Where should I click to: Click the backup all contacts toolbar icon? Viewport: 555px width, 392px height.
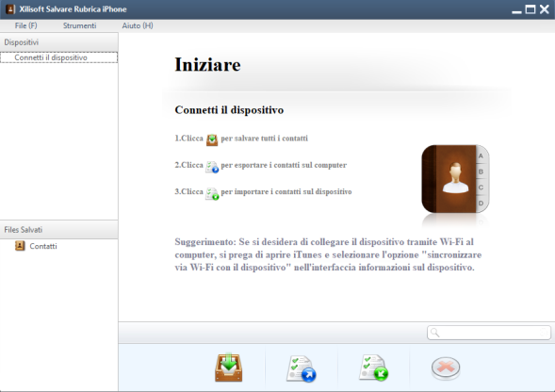[x=229, y=367]
